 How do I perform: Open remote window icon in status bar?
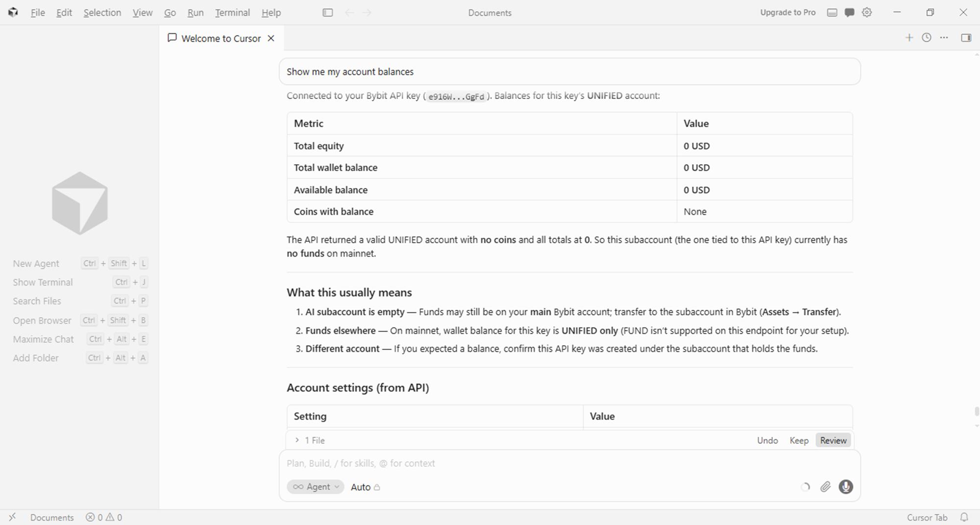click(x=12, y=517)
